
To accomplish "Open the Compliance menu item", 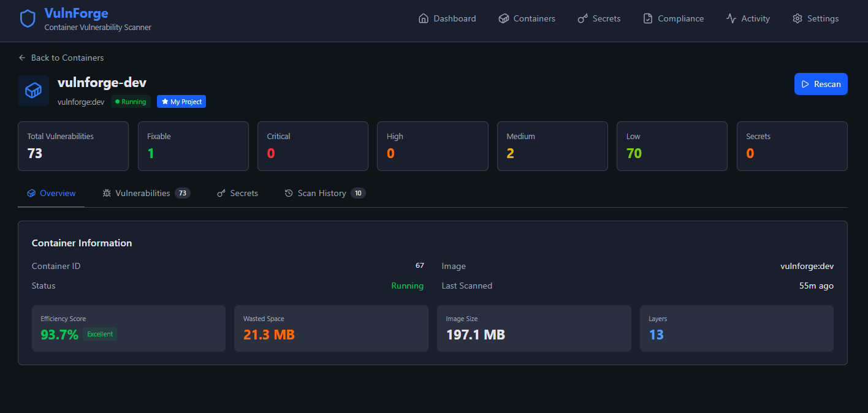I will pyautogui.click(x=680, y=18).
